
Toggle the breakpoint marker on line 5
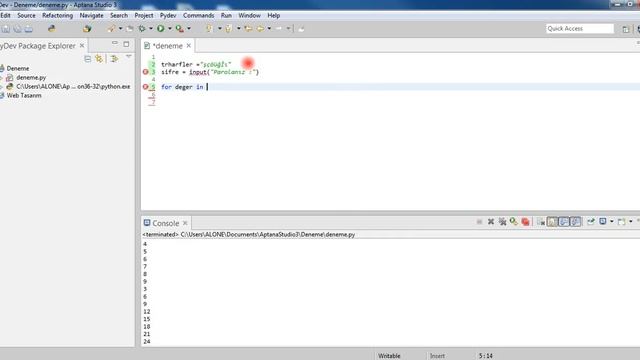pyautogui.click(x=145, y=87)
